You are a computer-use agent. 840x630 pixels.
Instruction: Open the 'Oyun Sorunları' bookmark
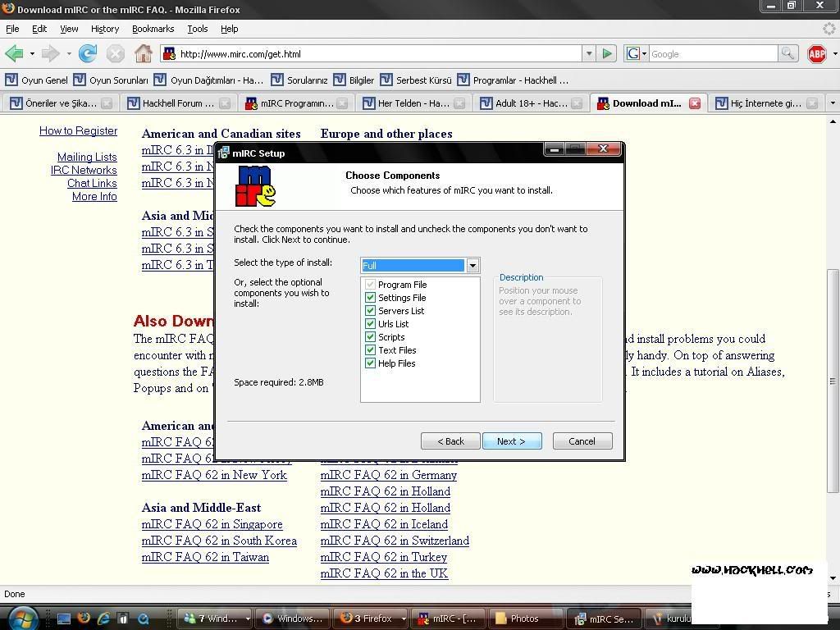(x=111, y=80)
